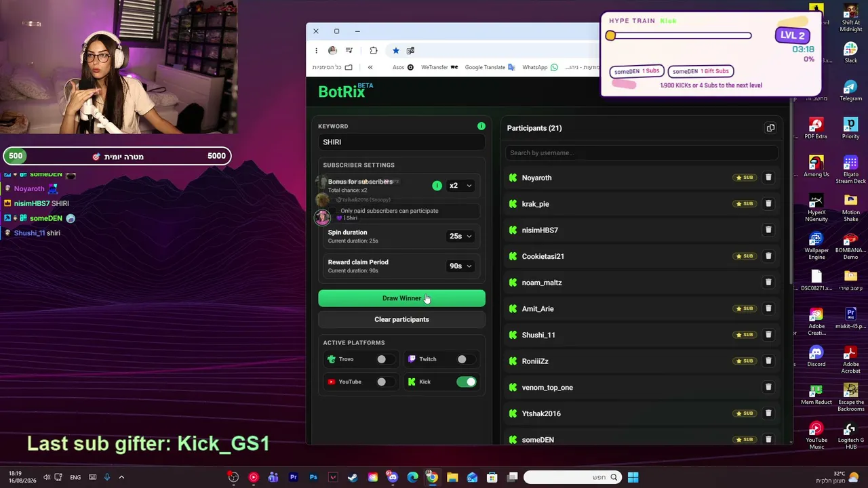
Task: Open the Chrome extensions puzzle icon
Action: coord(374,50)
